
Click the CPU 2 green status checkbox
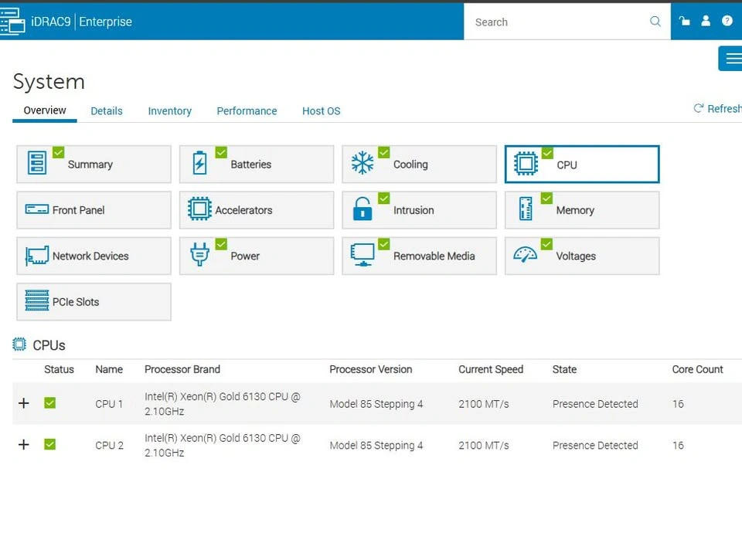[x=50, y=445]
